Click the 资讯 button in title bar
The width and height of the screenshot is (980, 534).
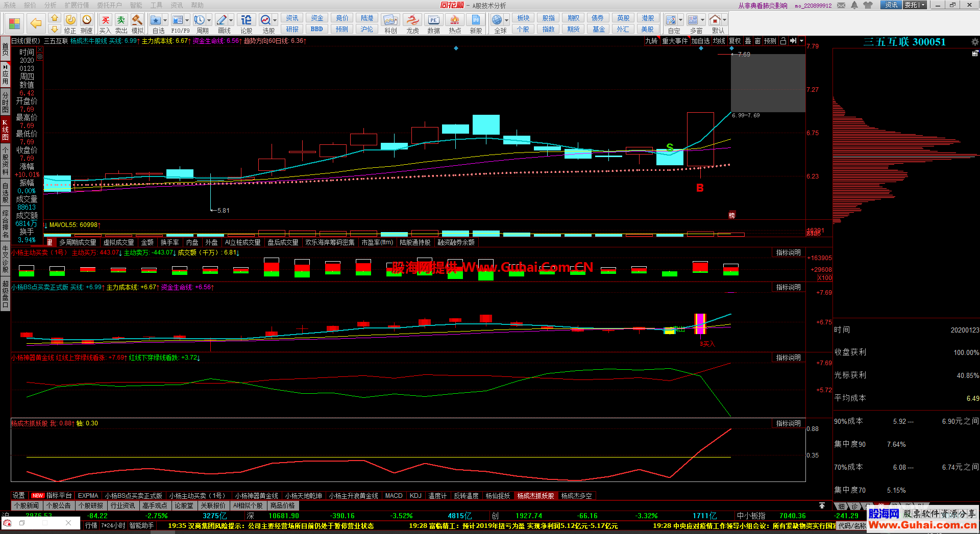pyautogui.click(x=891, y=5)
